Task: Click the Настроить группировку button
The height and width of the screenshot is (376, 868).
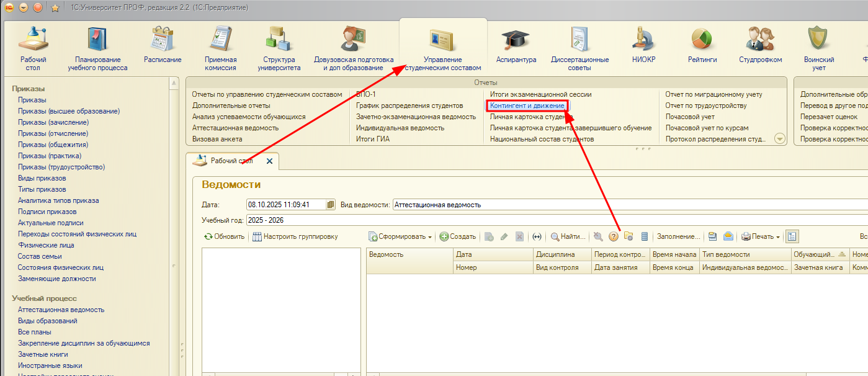Action: coord(295,236)
